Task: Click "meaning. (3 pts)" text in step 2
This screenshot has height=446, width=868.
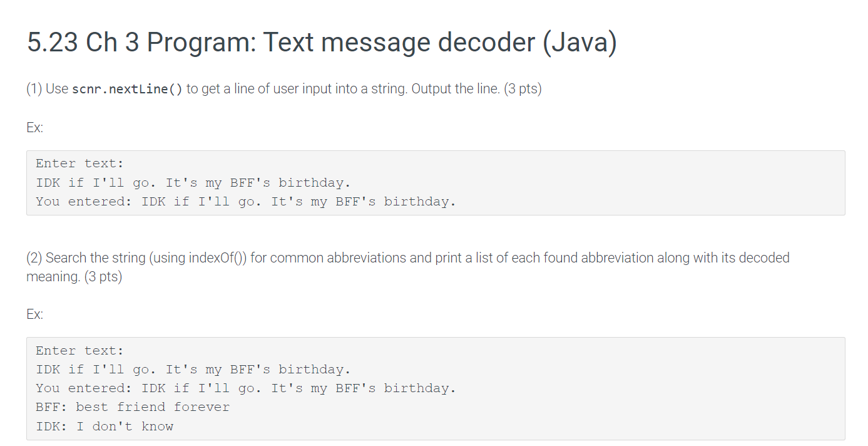Action: [x=74, y=276]
